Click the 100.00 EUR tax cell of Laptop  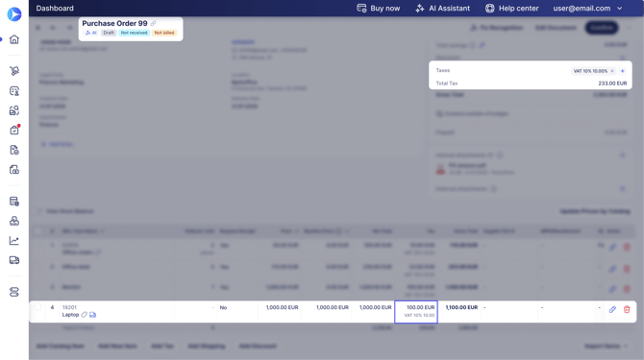tap(416, 312)
